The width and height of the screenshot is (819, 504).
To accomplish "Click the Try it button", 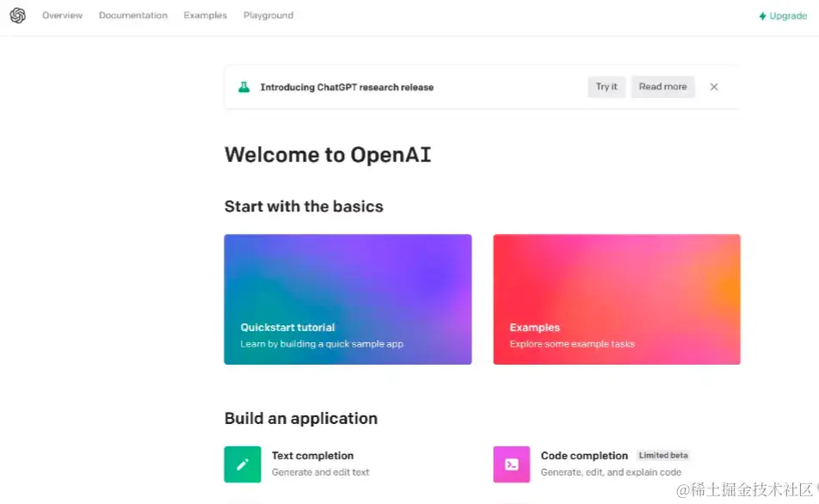I will coord(607,87).
